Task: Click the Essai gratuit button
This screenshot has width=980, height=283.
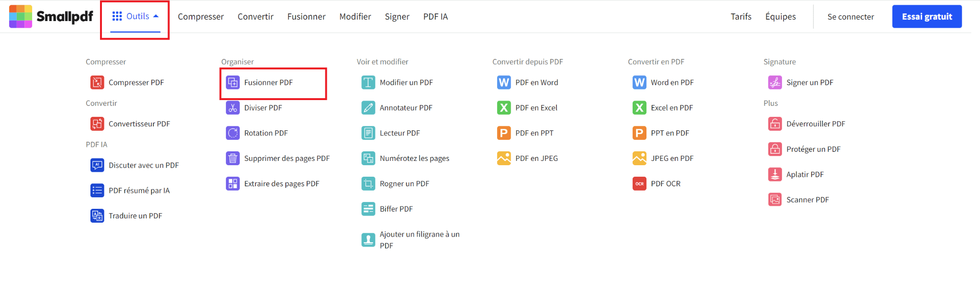Action: (927, 17)
